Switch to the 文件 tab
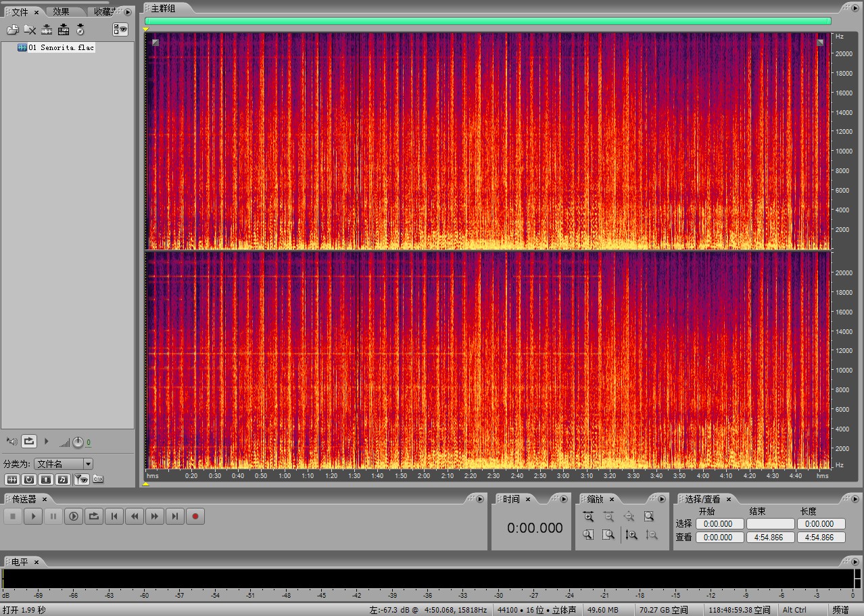This screenshot has height=616, width=864. (20, 12)
